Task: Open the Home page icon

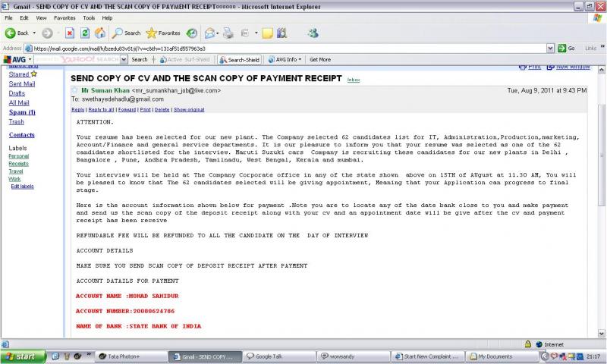Action: [100, 33]
